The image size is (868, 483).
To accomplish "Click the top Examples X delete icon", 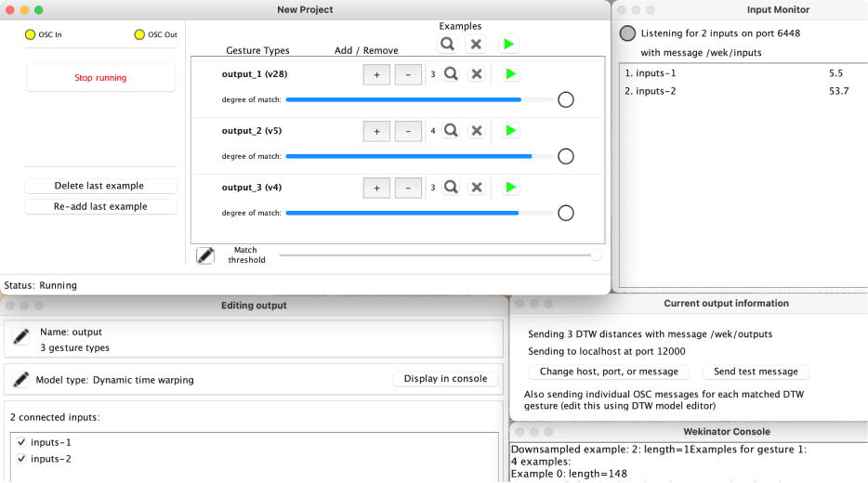I will [x=476, y=44].
